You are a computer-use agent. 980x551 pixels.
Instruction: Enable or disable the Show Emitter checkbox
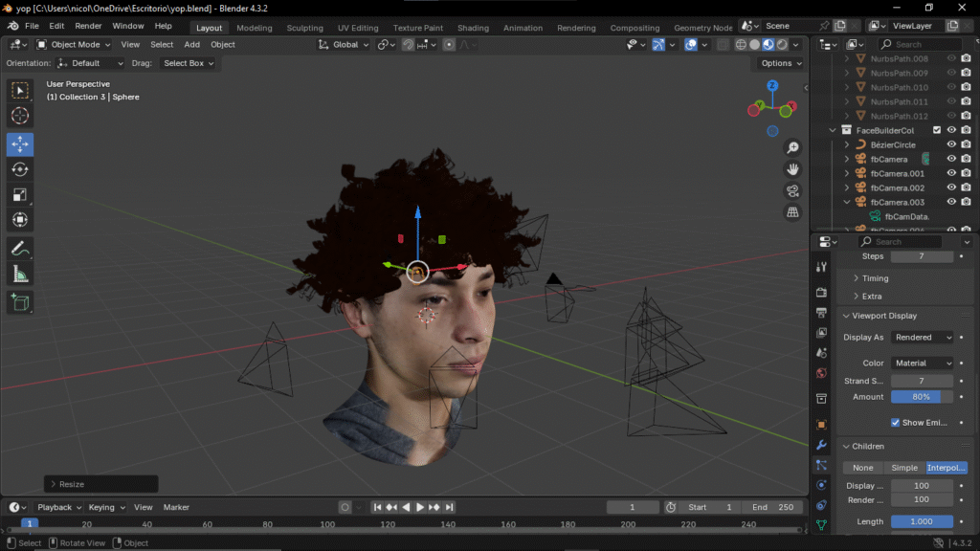[x=895, y=422]
